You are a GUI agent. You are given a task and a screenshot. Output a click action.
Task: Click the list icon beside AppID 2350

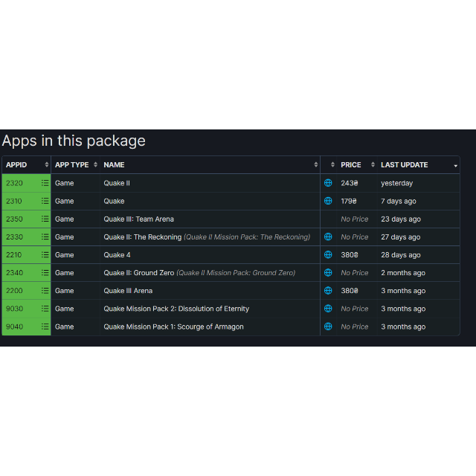tap(45, 219)
